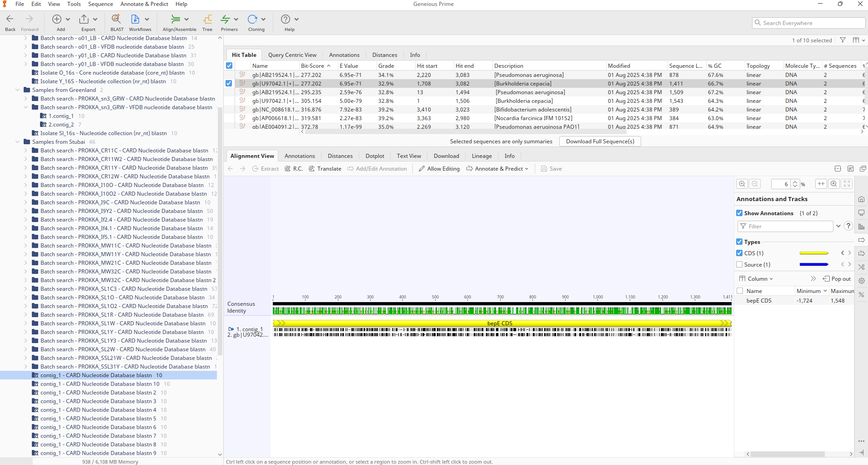Expand the Samples from Stubai folder

click(x=18, y=142)
